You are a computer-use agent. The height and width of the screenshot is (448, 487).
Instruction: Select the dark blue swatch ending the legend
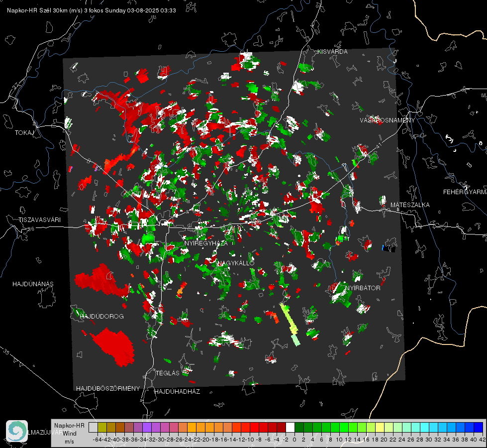pyautogui.click(x=479, y=427)
